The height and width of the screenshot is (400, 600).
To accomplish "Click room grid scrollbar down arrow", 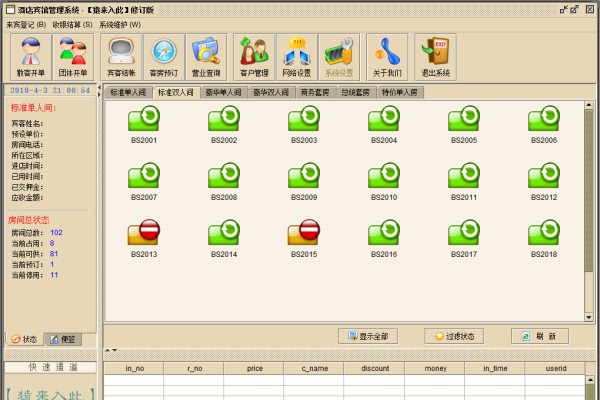I will coord(589,317).
